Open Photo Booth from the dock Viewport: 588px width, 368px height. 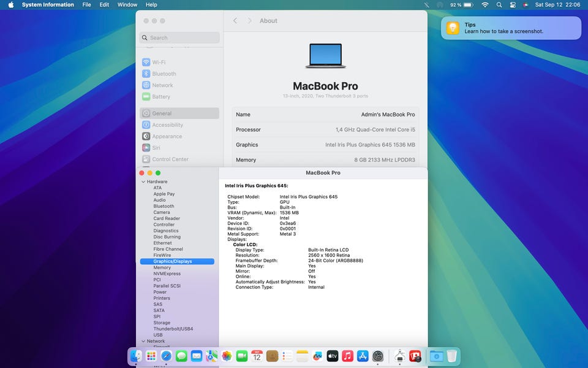[x=415, y=356]
